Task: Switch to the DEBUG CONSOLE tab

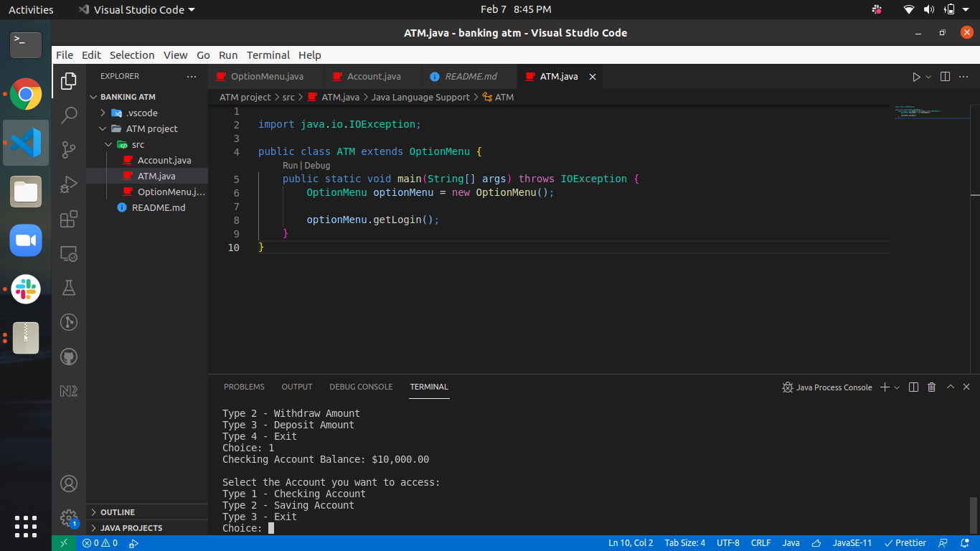Action: [361, 387]
